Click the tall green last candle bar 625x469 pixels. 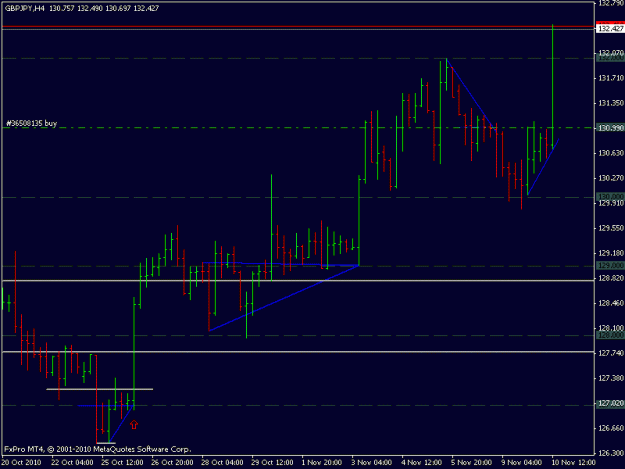552,86
